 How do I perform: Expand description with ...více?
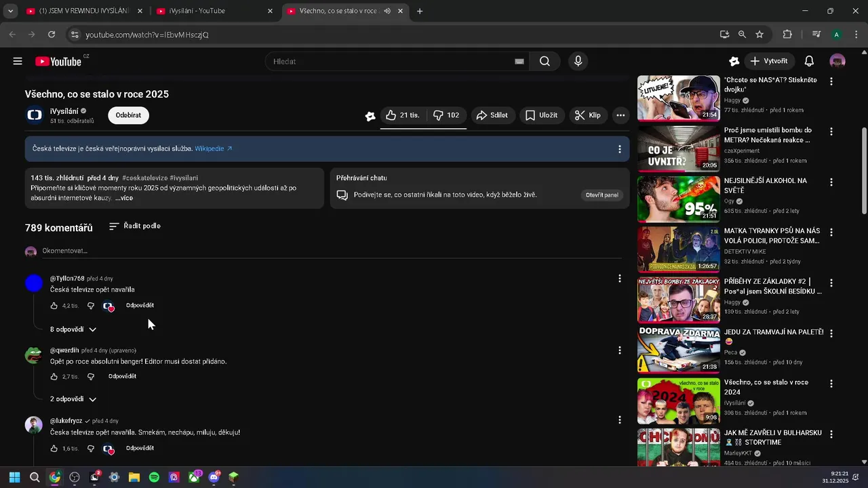coord(124,198)
